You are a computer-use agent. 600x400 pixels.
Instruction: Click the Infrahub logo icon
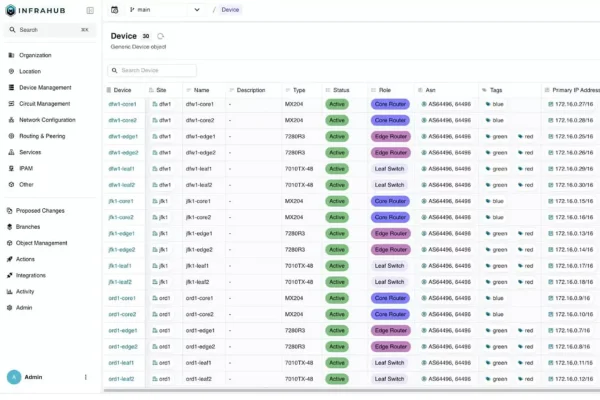click(11, 10)
